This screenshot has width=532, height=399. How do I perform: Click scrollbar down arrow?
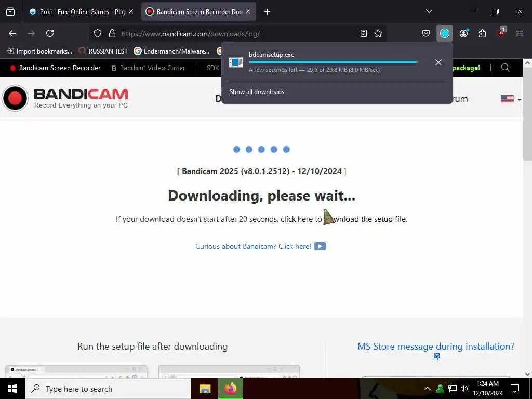pos(527,374)
